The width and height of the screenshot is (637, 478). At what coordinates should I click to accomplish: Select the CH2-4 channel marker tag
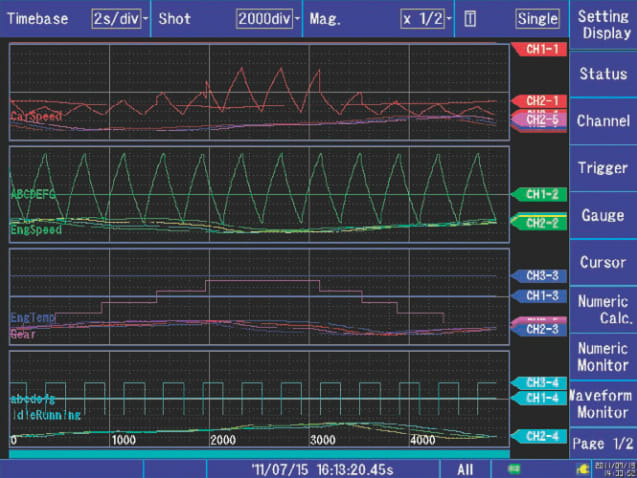coord(539,435)
